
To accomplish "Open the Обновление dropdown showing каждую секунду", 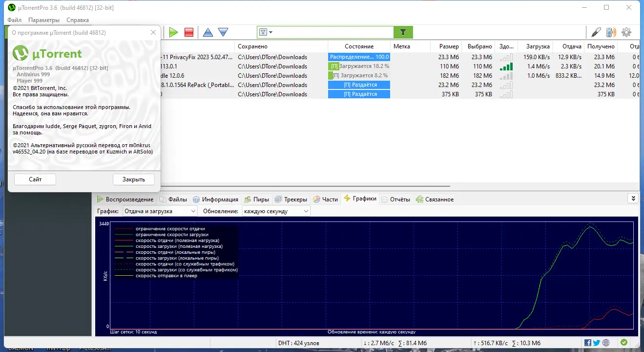I will point(276,211).
